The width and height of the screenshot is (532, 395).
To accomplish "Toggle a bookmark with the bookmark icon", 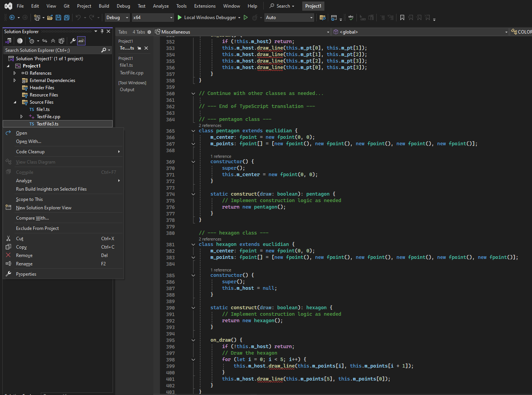I will (402, 18).
